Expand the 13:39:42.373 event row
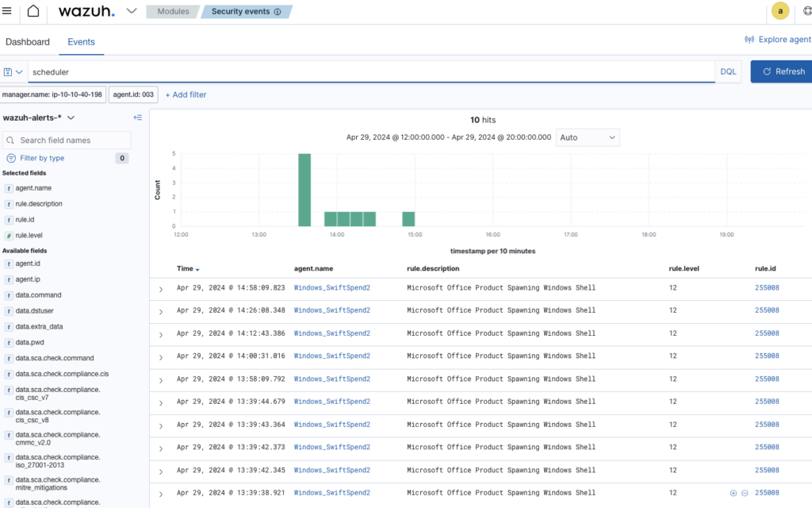Viewport: 812px width, 508px height. (x=161, y=449)
